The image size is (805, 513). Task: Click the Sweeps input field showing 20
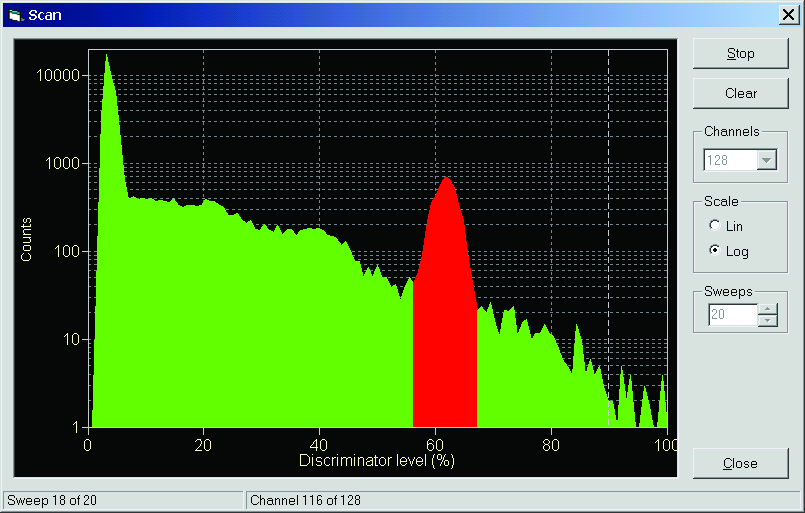(733, 314)
